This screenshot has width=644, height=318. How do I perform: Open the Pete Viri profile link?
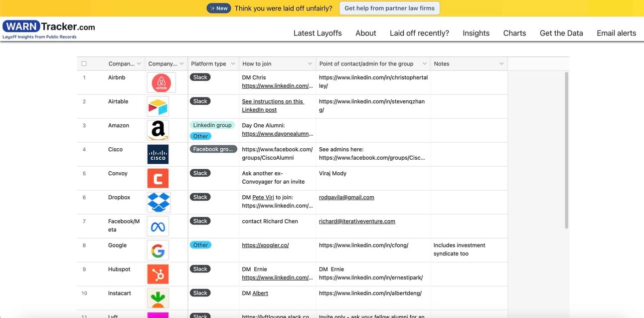tap(263, 197)
